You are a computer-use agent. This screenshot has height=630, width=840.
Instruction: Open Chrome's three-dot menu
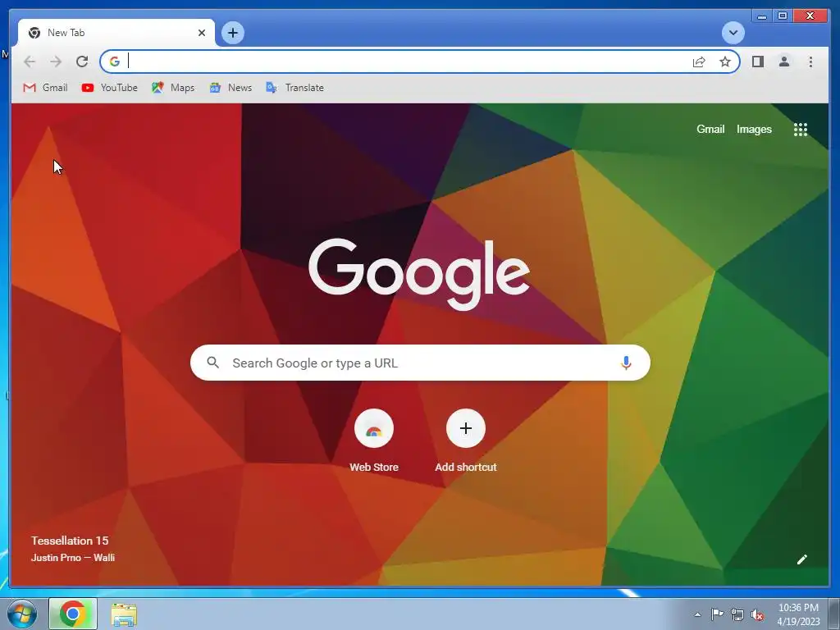coord(810,62)
